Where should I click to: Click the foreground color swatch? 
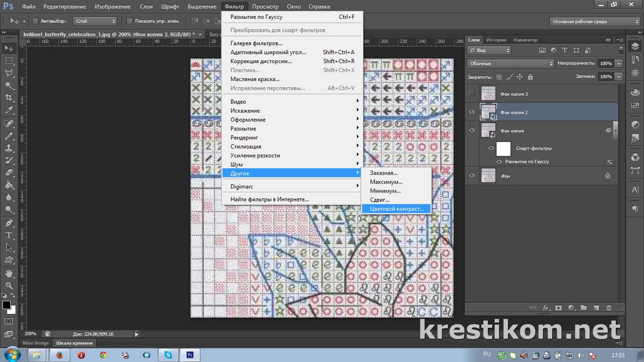click(x=6, y=305)
